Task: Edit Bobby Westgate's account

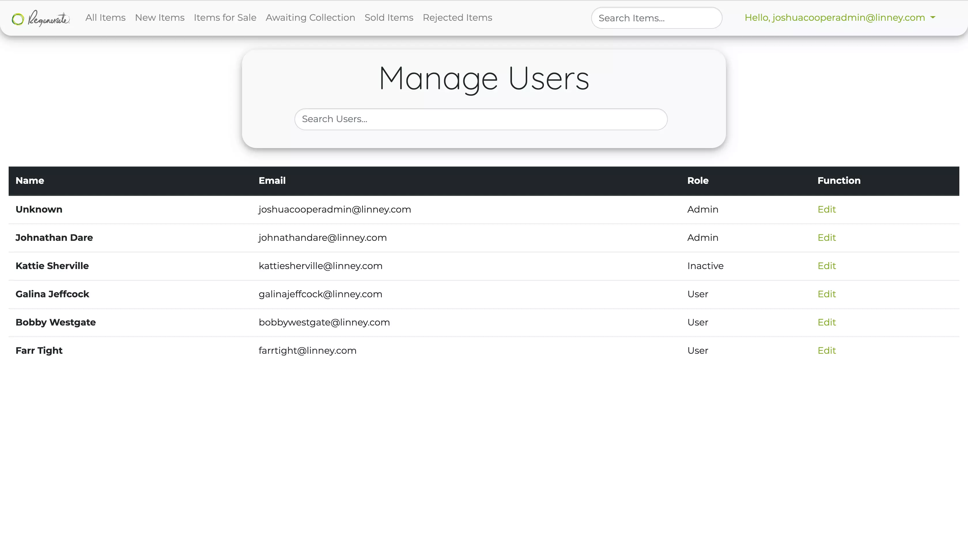Action: (827, 322)
